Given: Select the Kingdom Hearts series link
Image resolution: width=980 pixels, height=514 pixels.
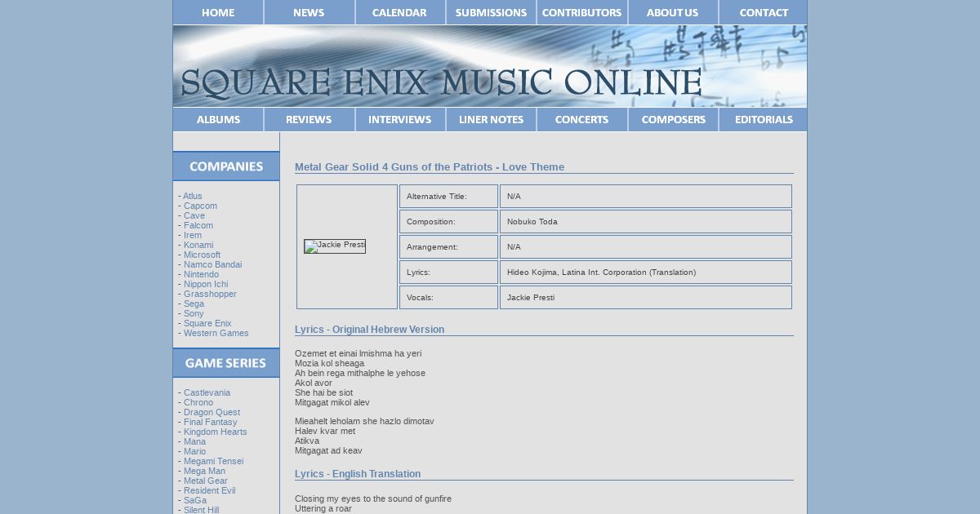Looking at the screenshot, I should pyautogui.click(x=215, y=432).
